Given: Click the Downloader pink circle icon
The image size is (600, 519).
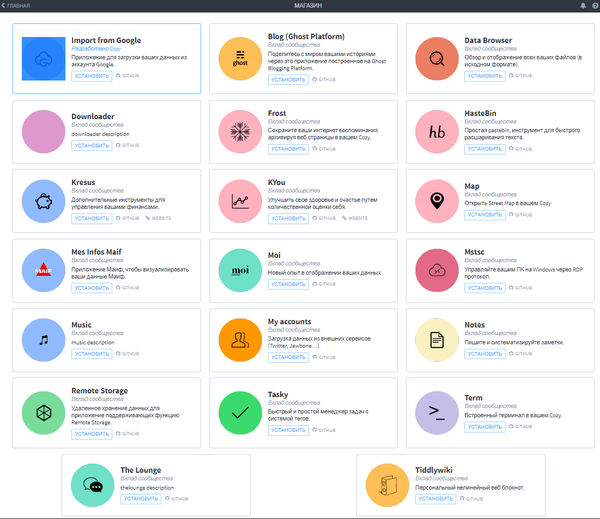Looking at the screenshot, I should coord(44,132).
